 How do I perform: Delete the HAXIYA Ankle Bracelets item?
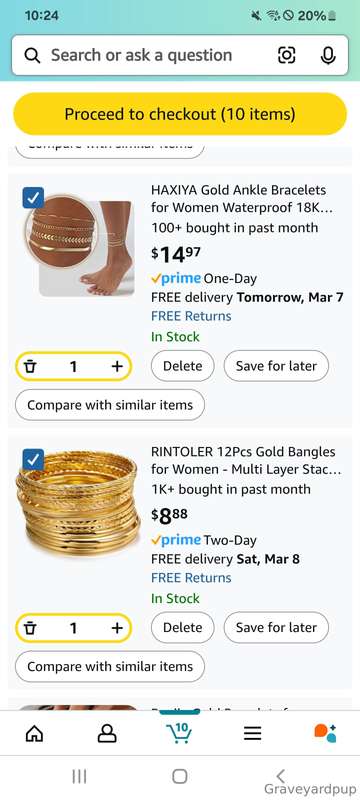(183, 366)
